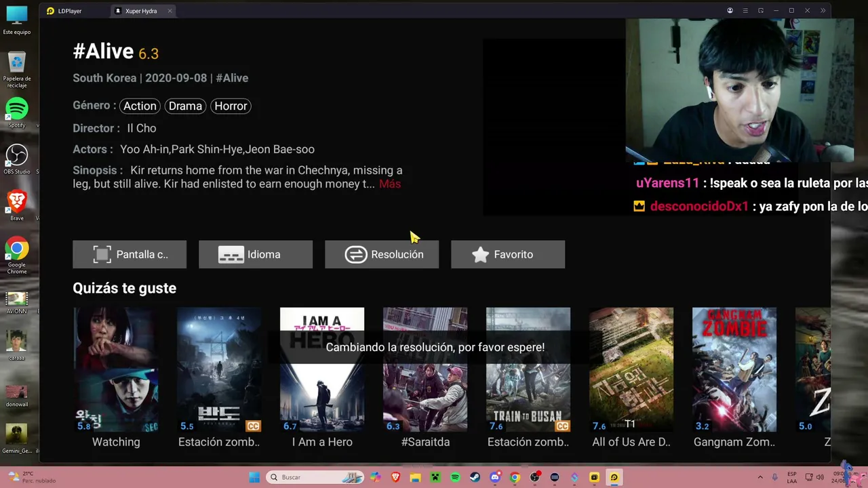
Task: Open the Watching movie poster
Action: [x=116, y=369]
